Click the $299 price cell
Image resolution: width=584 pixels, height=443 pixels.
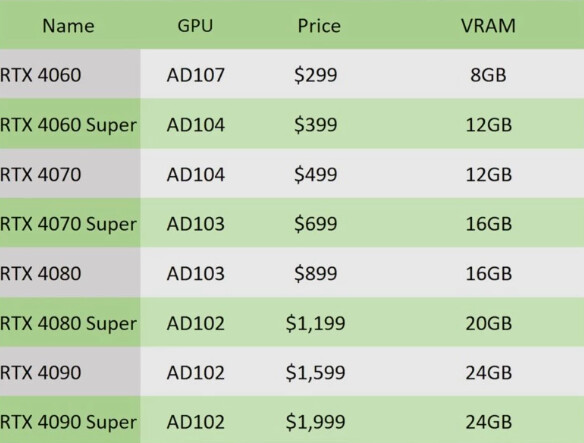click(x=315, y=75)
